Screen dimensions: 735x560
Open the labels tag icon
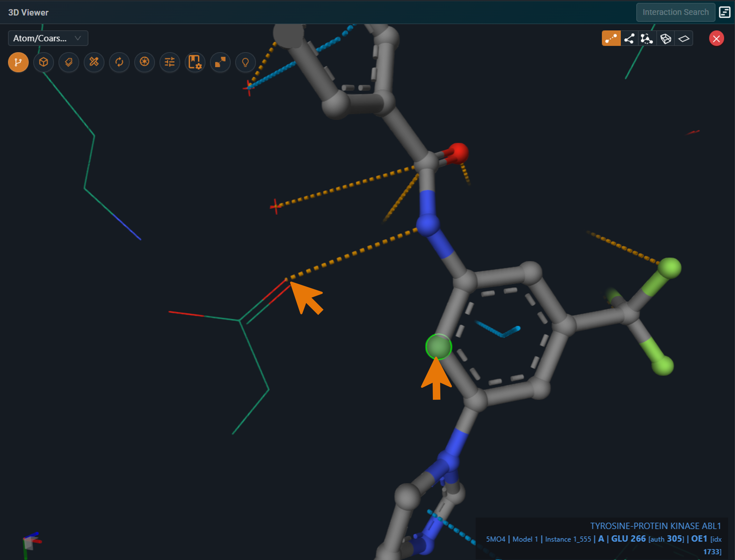pyautogui.click(x=69, y=62)
